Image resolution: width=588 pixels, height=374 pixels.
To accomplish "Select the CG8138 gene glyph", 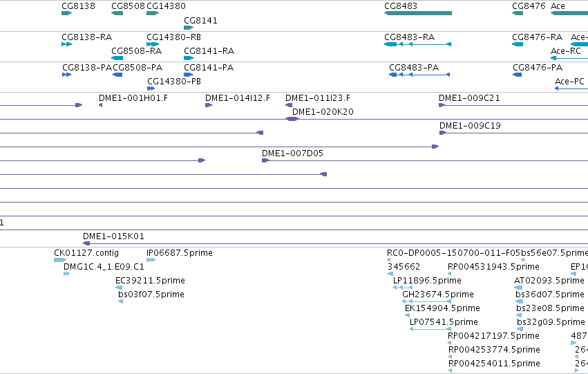I will tap(67, 13).
